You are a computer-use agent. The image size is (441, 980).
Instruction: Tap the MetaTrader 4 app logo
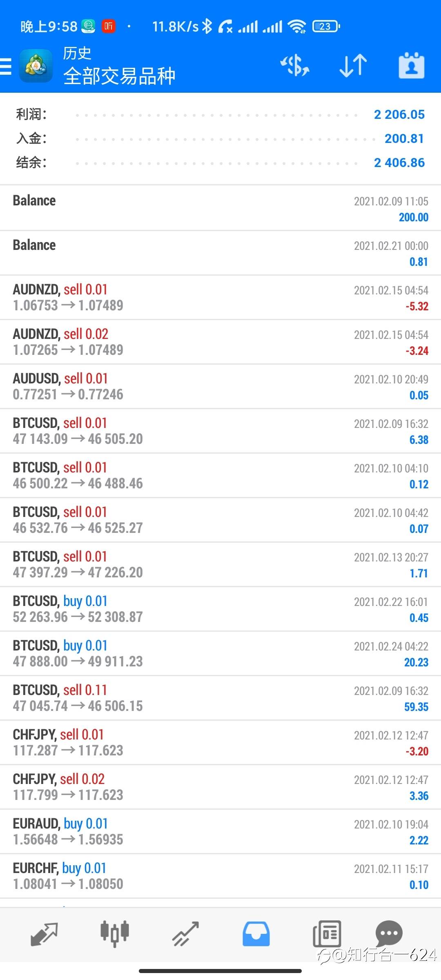coord(36,66)
